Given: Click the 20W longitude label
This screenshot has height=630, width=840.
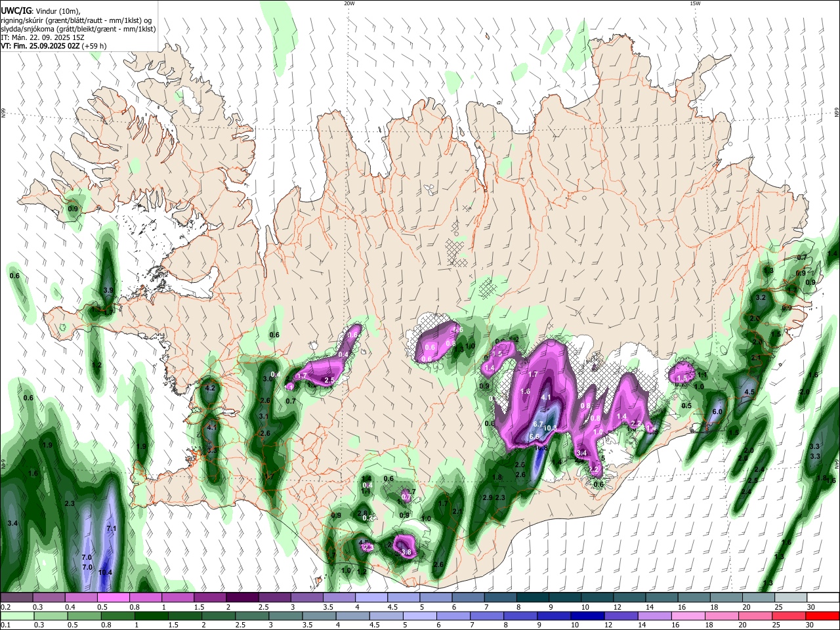Looking at the screenshot, I should [x=349, y=3].
